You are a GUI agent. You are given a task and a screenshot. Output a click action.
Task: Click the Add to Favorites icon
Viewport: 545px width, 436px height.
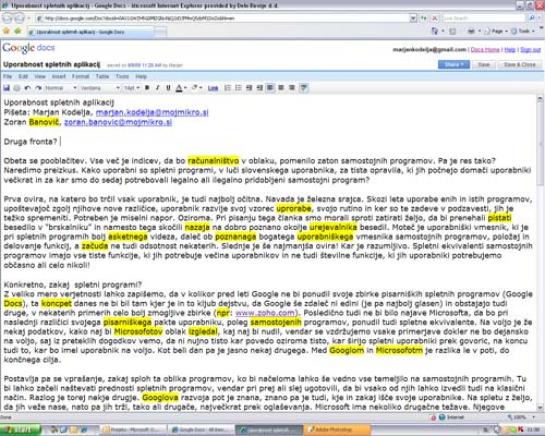click(x=18, y=31)
